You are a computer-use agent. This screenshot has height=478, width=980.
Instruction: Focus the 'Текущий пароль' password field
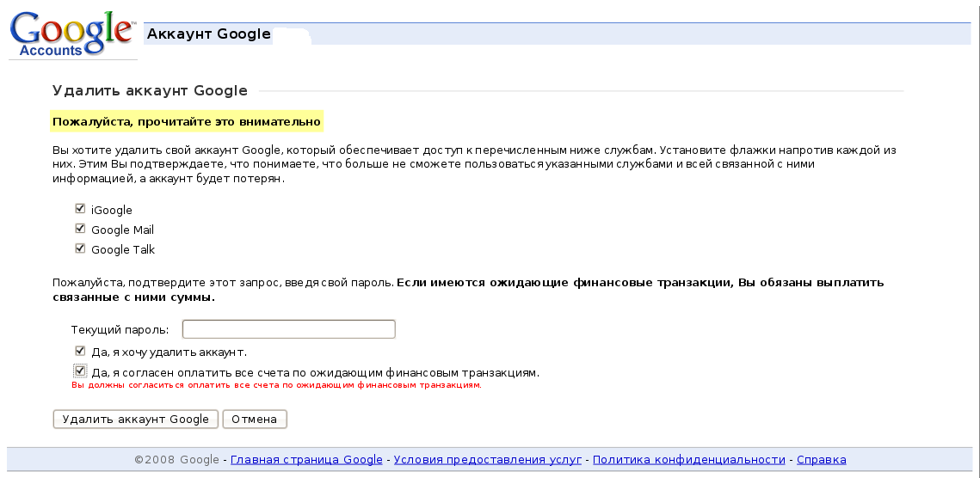click(x=289, y=329)
